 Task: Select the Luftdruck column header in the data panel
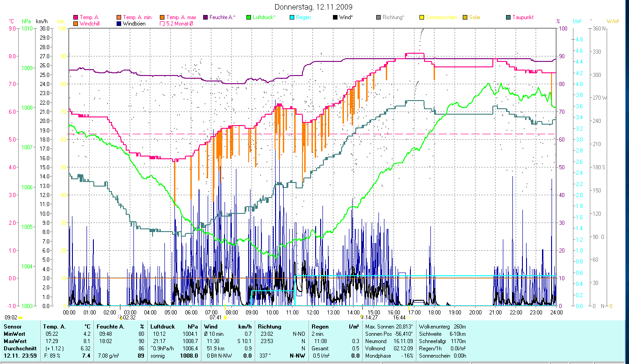pos(162,326)
